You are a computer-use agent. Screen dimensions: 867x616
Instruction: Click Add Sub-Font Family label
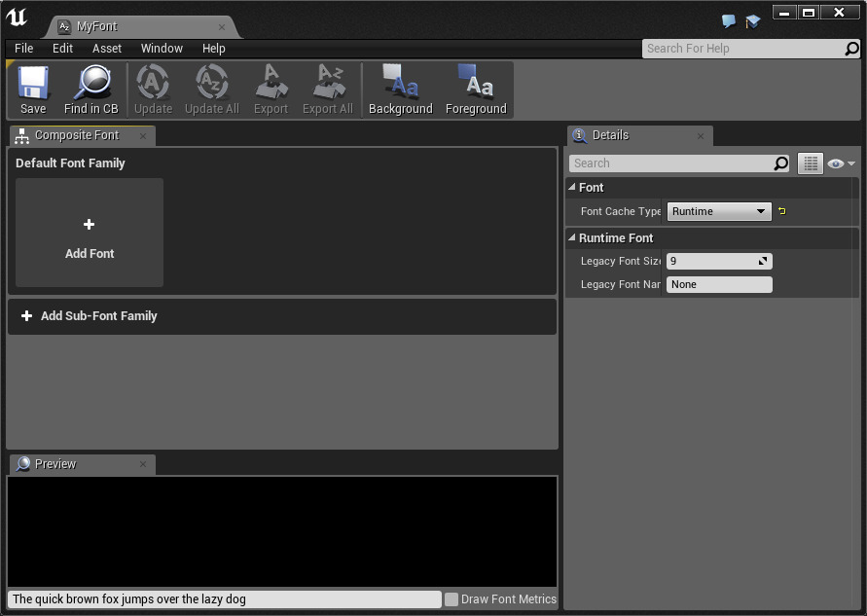pos(99,315)
